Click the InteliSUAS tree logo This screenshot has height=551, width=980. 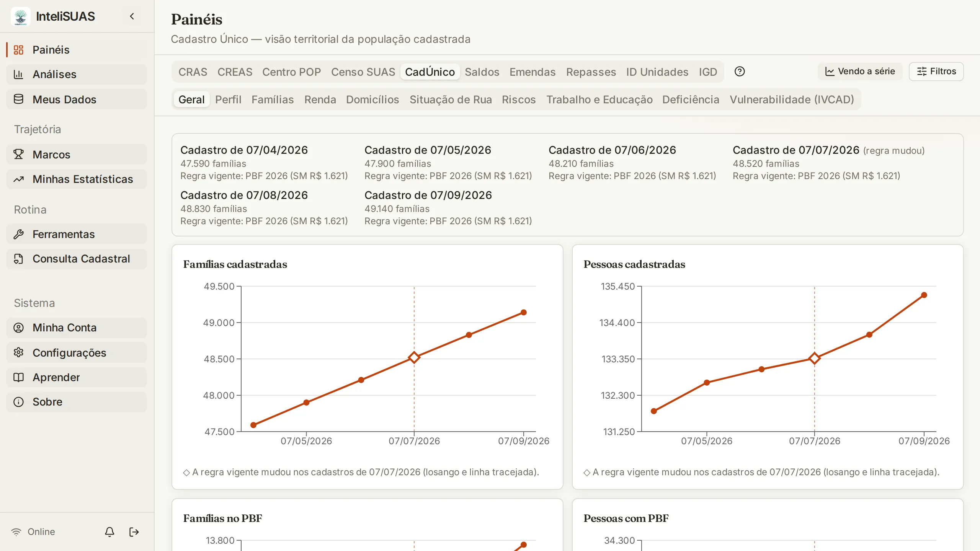21,16
